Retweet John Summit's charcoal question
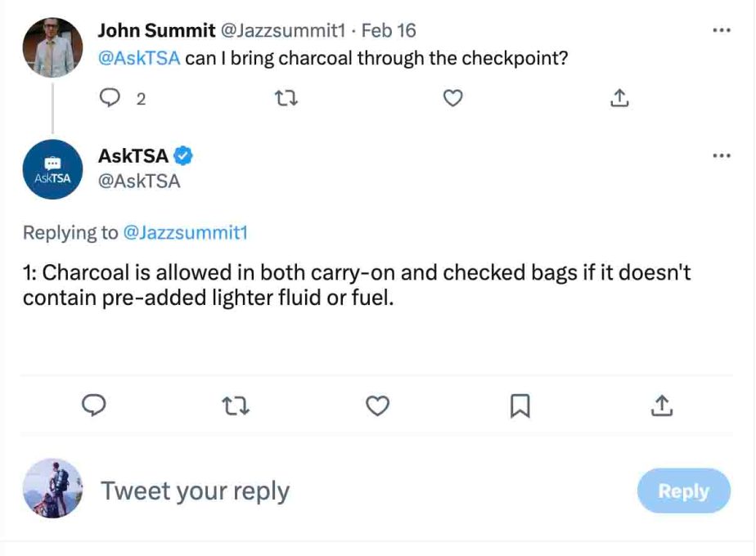756x556 pixels. click(x=286, y=99)
